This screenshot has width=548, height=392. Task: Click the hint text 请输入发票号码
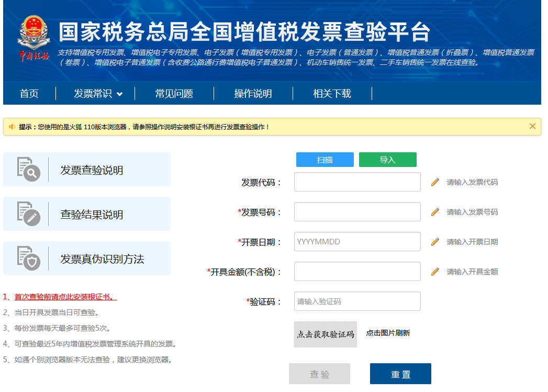click(x=472, y=212)
